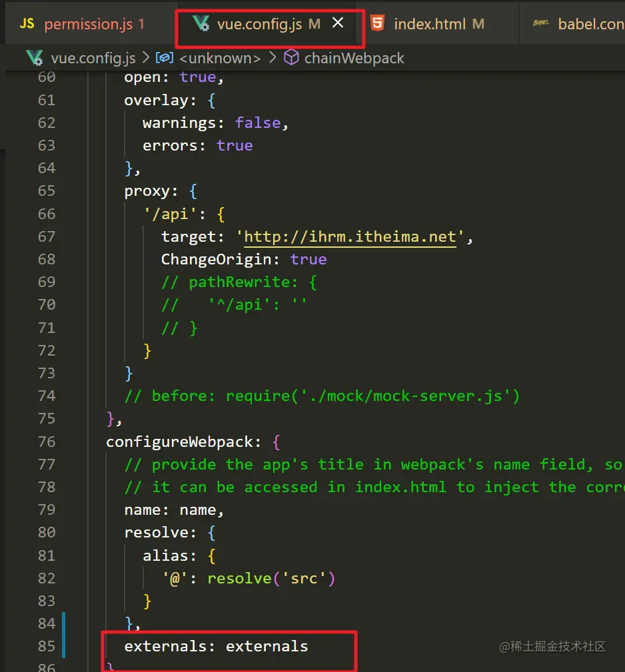Click resolve('src') on line 82
This screenshot has width=625, height=672.
[271, 579]
